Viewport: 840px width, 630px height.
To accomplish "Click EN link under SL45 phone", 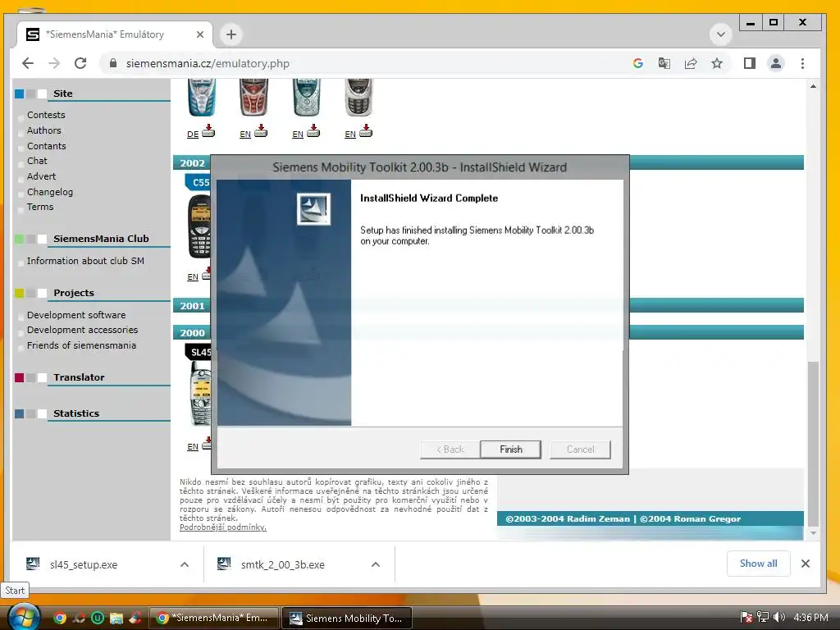I will pyautogui.click(x=193, y=447).
